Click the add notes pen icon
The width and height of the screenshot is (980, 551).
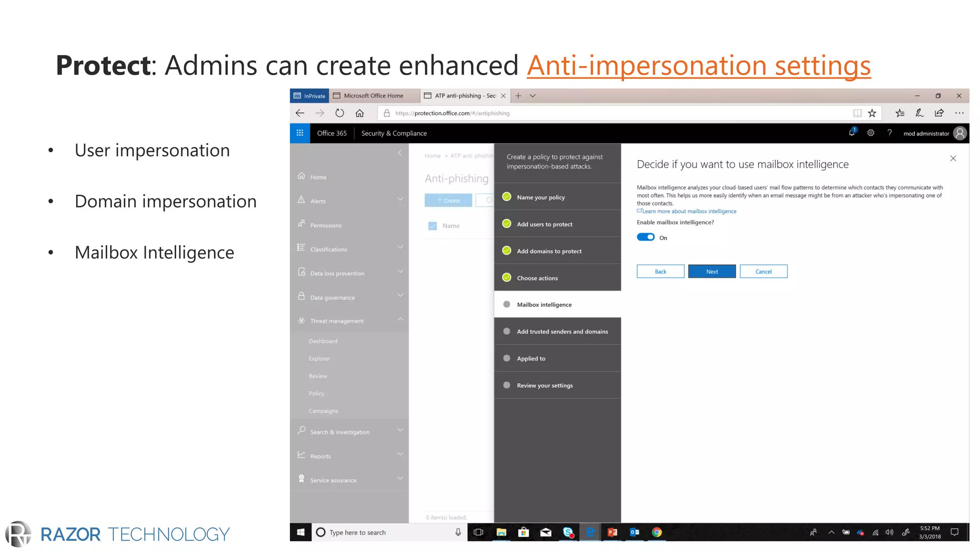[919, 113]
